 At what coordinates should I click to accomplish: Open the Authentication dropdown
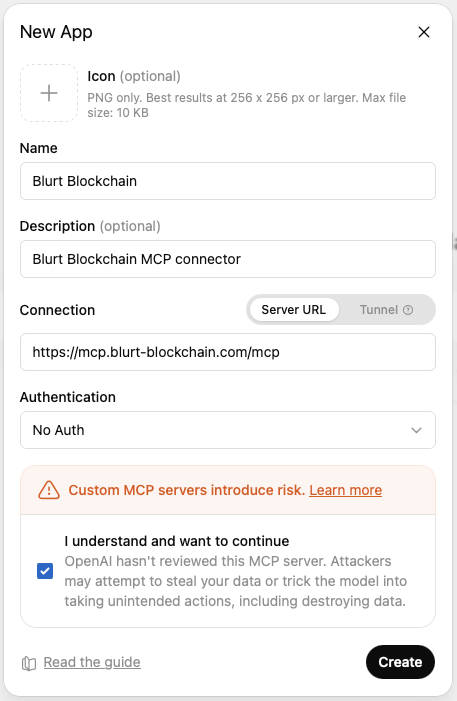tap(228, 430)
